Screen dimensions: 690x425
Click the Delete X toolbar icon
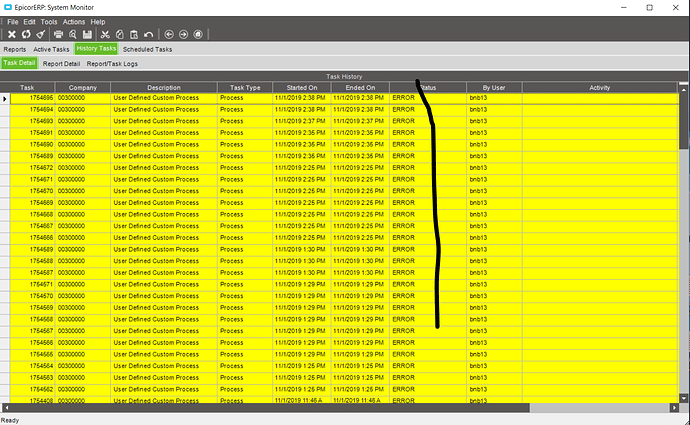12,34
